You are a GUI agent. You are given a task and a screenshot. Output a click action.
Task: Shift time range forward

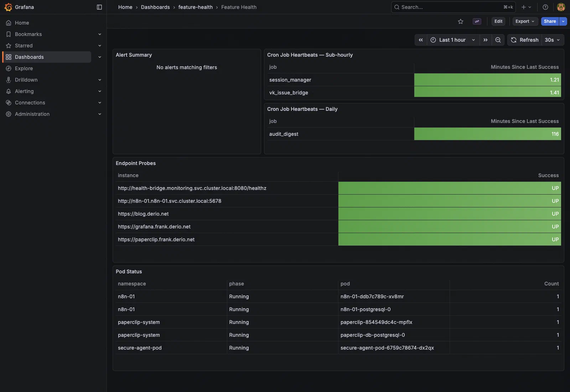pos(486,40)
